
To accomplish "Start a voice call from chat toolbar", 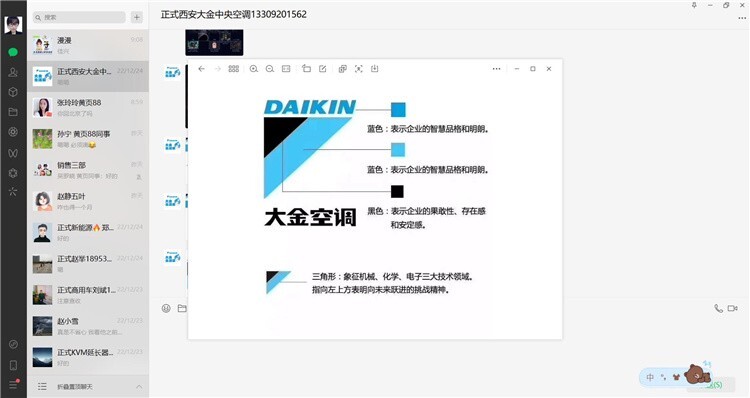I will pyautogui.click(x=718, y=309).
